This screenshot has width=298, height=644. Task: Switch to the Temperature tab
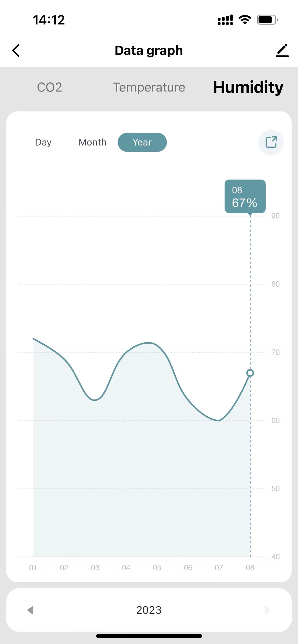coord(149,87)
